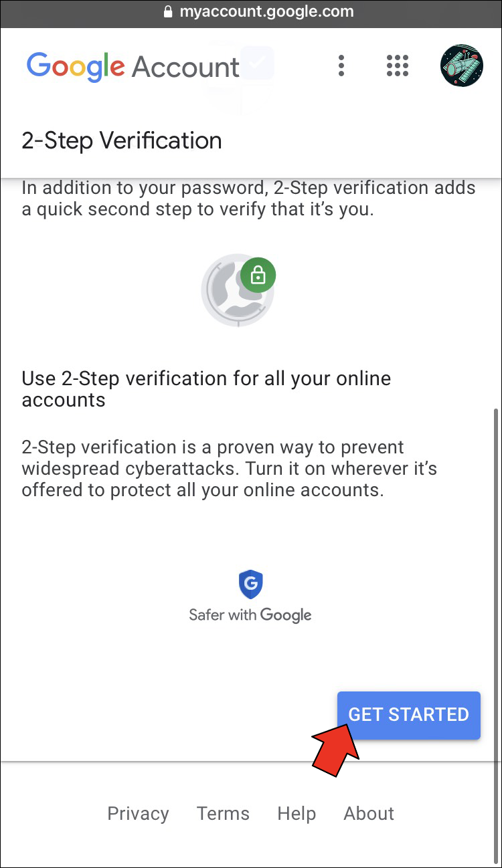Tap the myaccount.google.com URL text
This screenshot has height=868, width=502.
point(266,12)
